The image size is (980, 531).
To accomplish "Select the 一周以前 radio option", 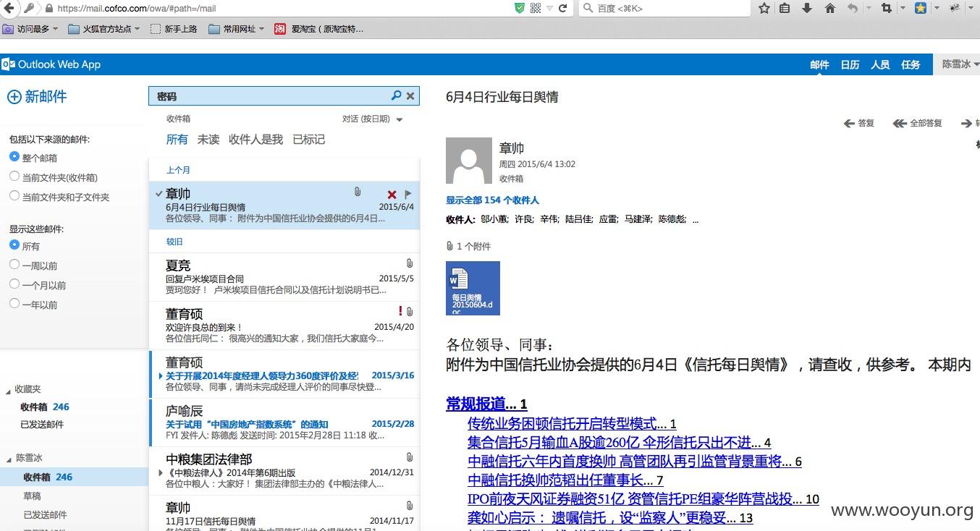I will point(14,265).
